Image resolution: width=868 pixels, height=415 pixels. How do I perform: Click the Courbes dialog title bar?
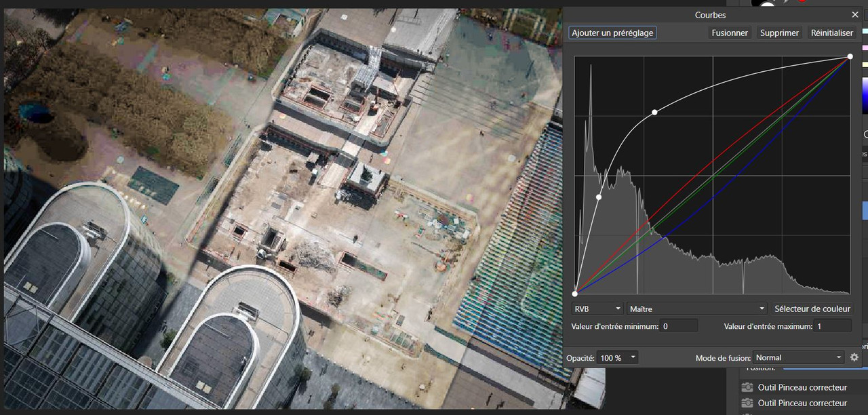tap(710, 14)
